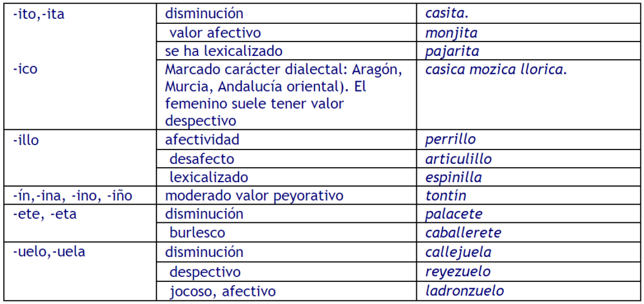Click the "-ito,-ita" suffix cell
The width and height of the screenshot is (644, 304).
coord(38,13)
